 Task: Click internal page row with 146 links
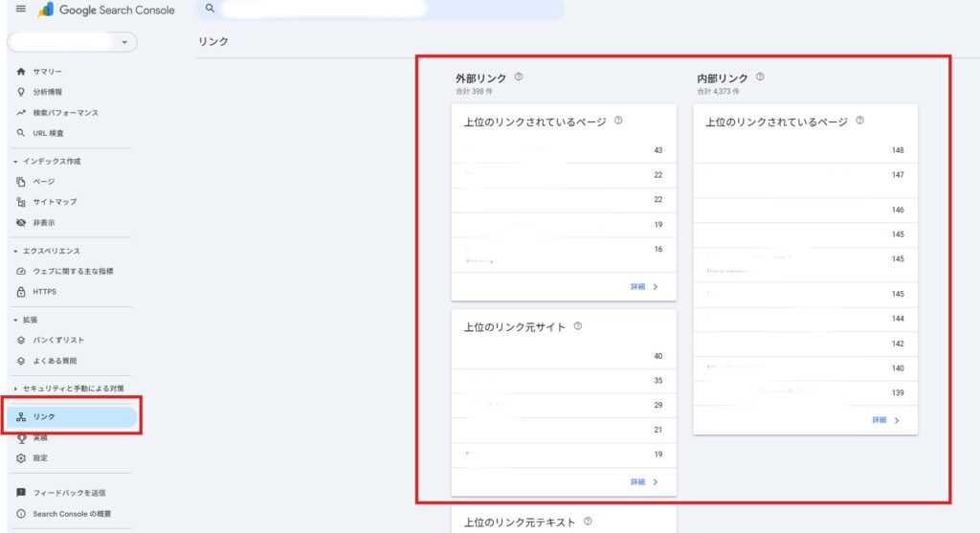click(x=805, y=211)
